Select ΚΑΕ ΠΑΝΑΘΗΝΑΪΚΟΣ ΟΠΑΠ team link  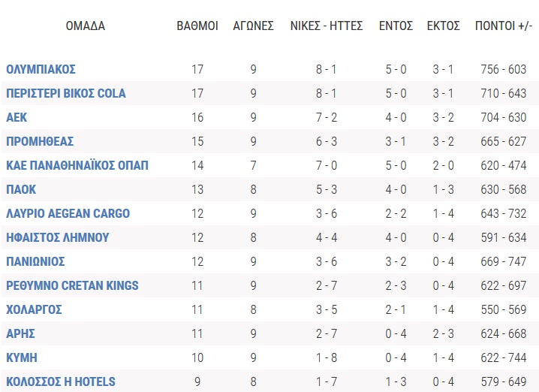[77, 165]
